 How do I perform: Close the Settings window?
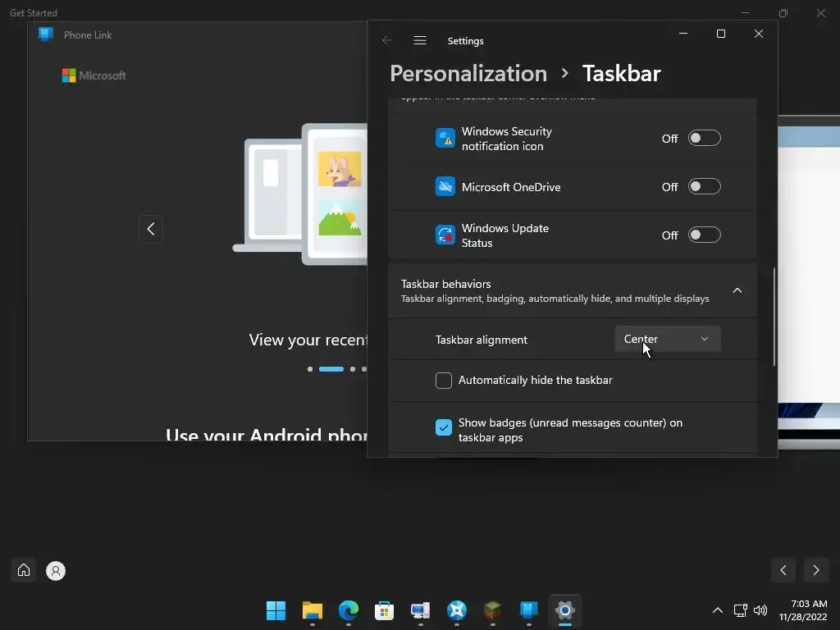(x=759, y=33)
